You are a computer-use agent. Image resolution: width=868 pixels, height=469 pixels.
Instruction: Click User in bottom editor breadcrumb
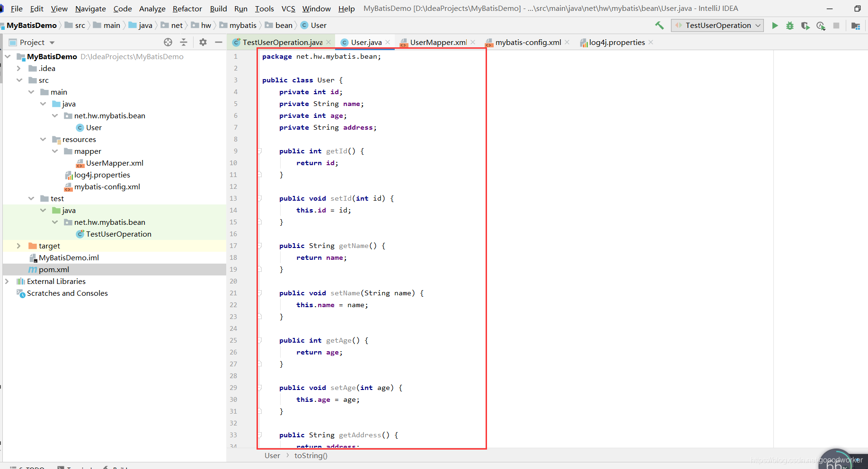[272, 455]
